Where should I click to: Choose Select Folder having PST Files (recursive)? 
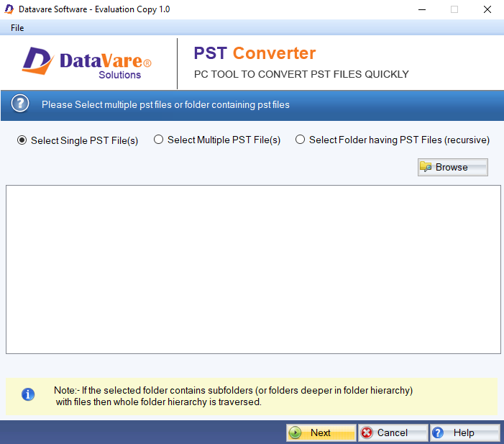point(393,140)
